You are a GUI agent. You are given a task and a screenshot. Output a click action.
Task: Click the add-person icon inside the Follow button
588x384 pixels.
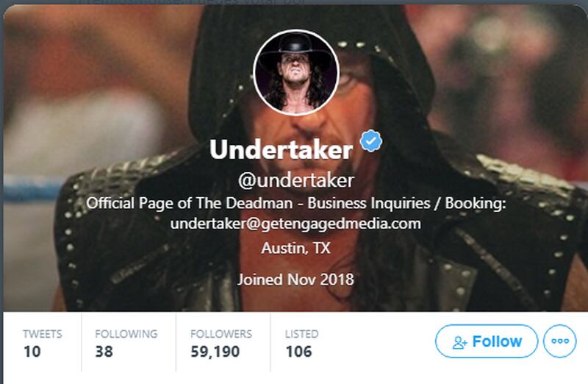(x=460, y=342)
